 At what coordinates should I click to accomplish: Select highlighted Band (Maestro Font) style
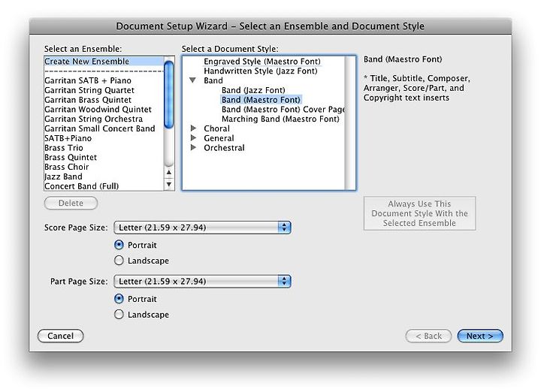261,100
